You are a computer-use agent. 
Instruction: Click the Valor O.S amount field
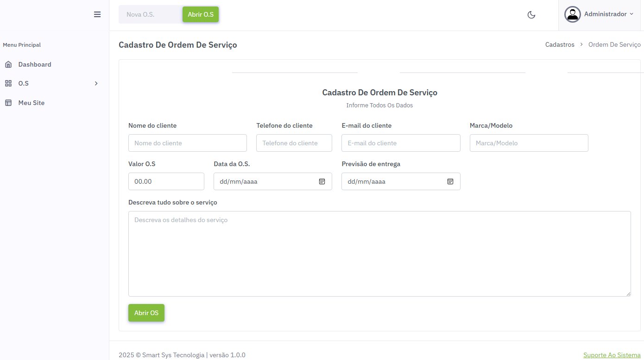(166, 181)
